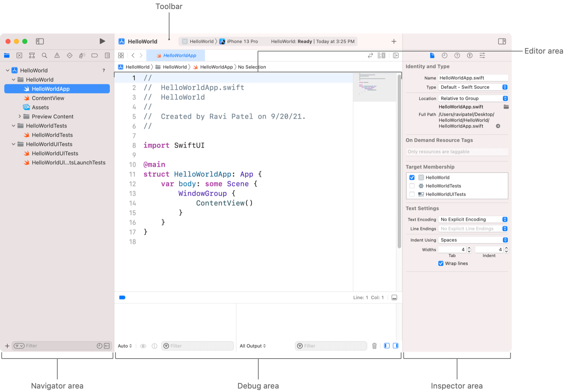Select Assets in the navigator
The height and width of the screenshot is (392, 565).
coord(40,107)
